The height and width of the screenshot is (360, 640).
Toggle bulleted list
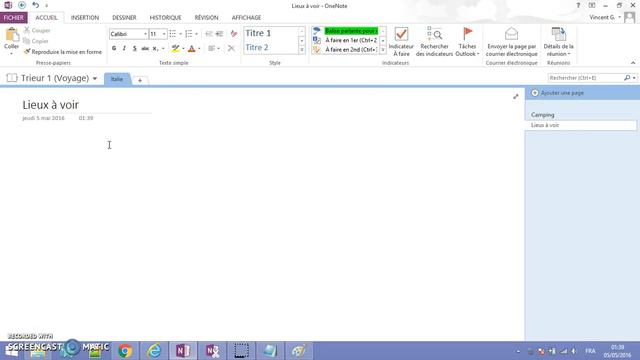tap(173, 34)
